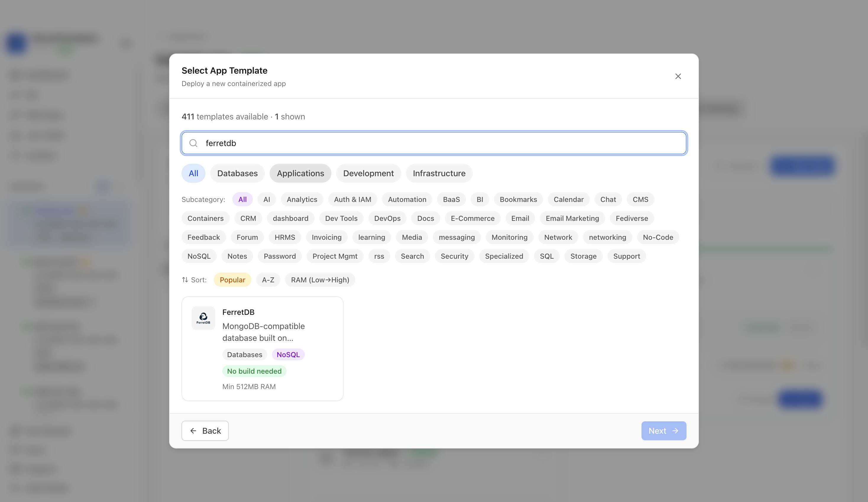Screen dimensions: 868x502
Task: Proceed with the Next button
Action: click(x=663, y=431)
